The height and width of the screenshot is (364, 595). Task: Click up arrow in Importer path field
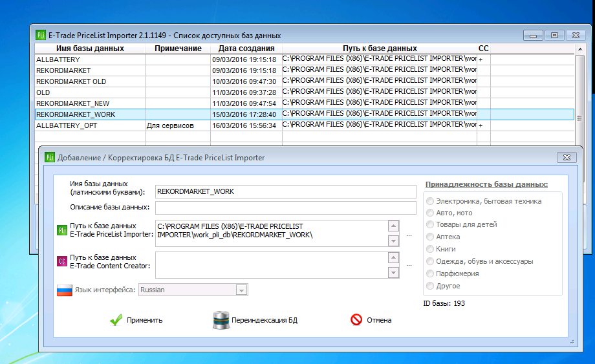pyautogui.click(x=393, y=226)
